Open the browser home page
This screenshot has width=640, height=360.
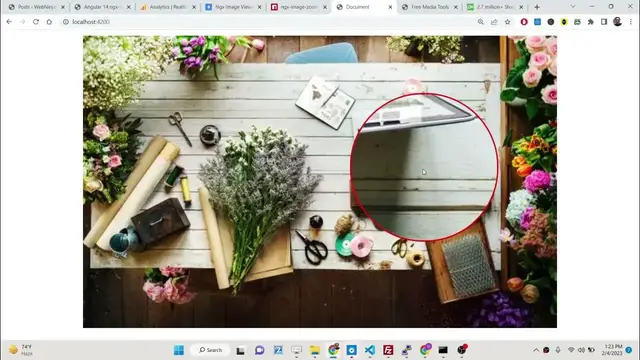[x=49, y=22]
